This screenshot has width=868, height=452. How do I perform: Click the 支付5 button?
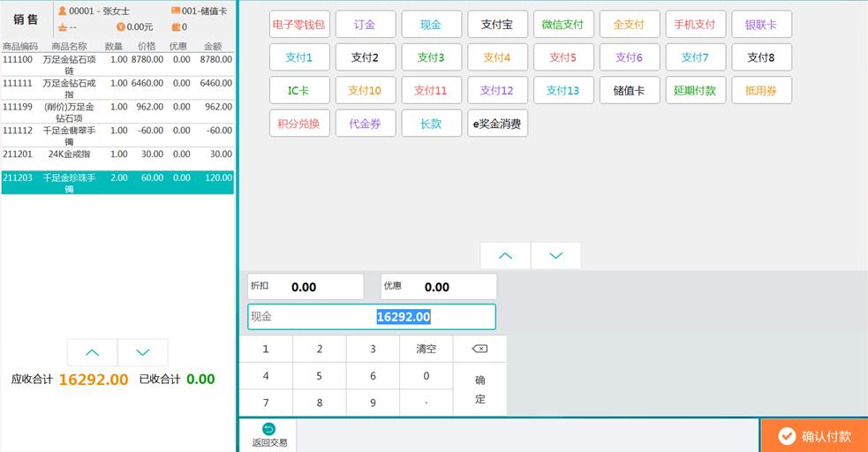coord(563,57)
